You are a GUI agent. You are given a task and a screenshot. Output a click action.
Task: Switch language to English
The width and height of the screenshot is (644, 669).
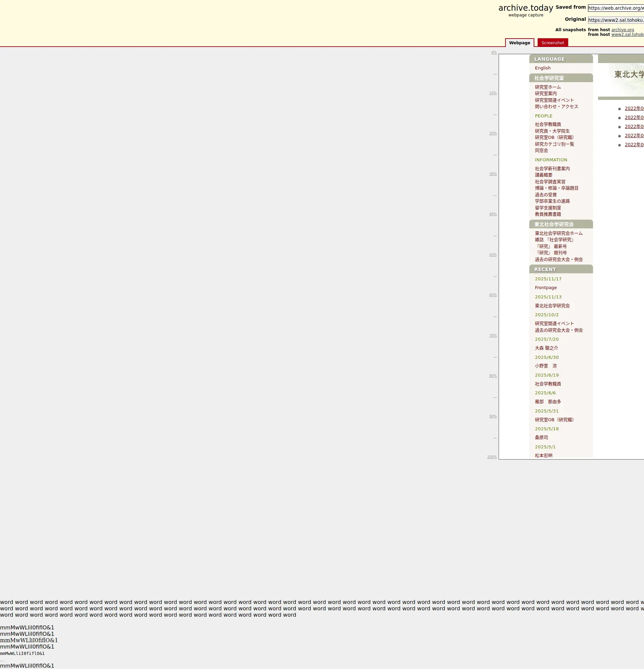[543, 68]
